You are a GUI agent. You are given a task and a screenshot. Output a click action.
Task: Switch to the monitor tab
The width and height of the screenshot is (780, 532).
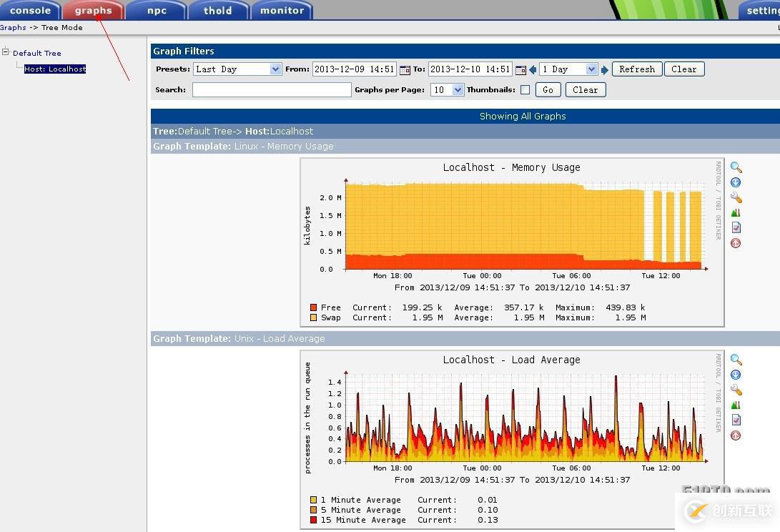(281, 10)
